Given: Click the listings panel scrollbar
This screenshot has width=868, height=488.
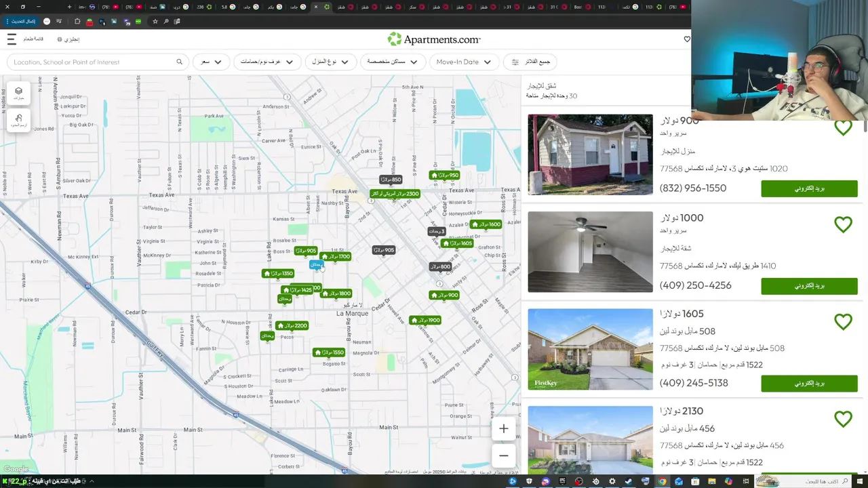Looking at the screenshot, I should tap(865, 127).
